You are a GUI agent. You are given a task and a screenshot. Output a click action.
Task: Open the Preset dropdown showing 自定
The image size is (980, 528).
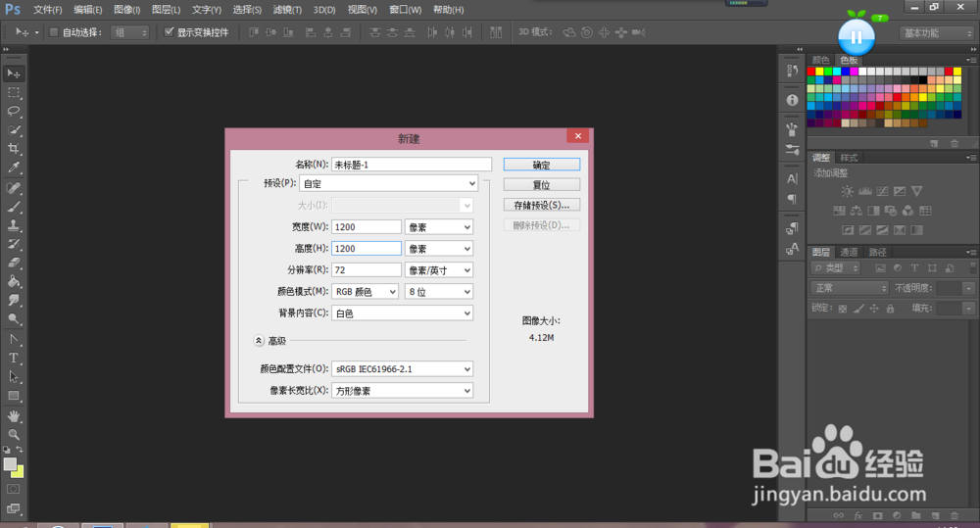(389, 184)
